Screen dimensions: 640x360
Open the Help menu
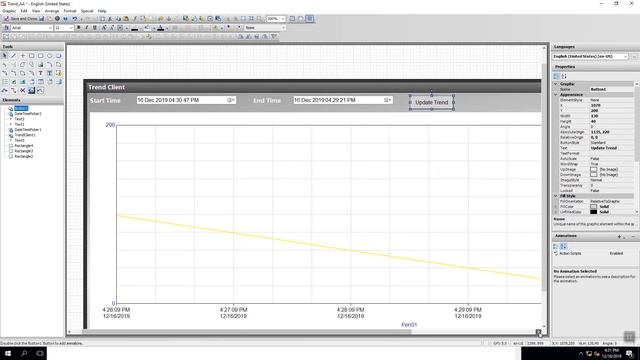tap(102, 11)
